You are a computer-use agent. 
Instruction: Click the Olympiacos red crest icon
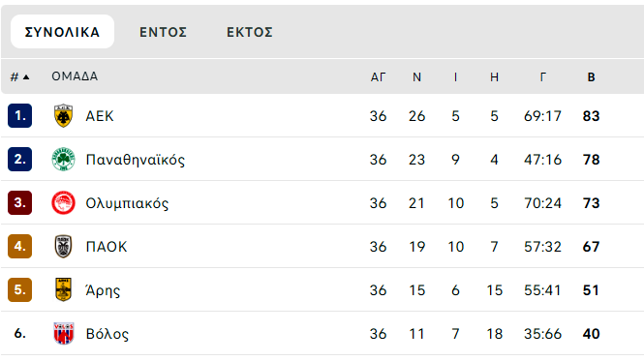click(x=63, y=203)
